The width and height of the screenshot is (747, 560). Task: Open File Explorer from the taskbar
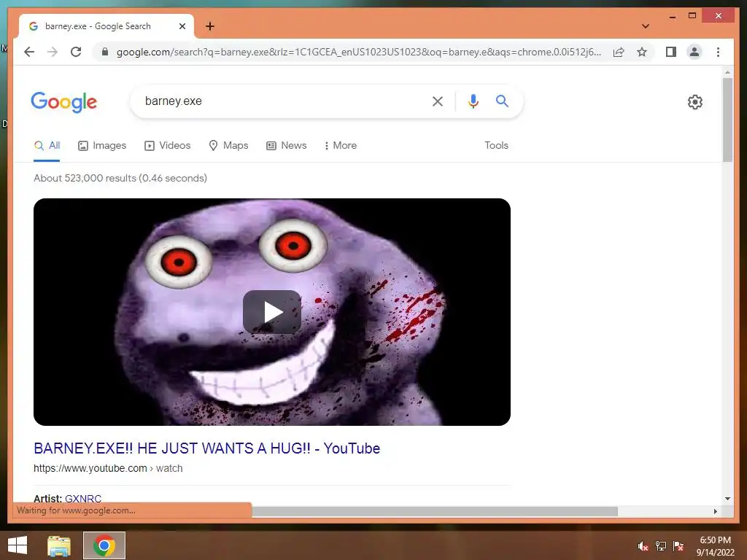coord(59,545)
